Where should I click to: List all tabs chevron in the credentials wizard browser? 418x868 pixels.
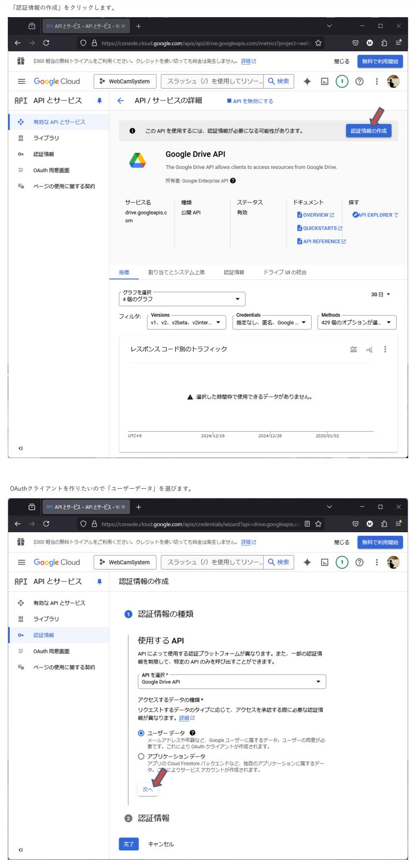(x=329, y=507)
